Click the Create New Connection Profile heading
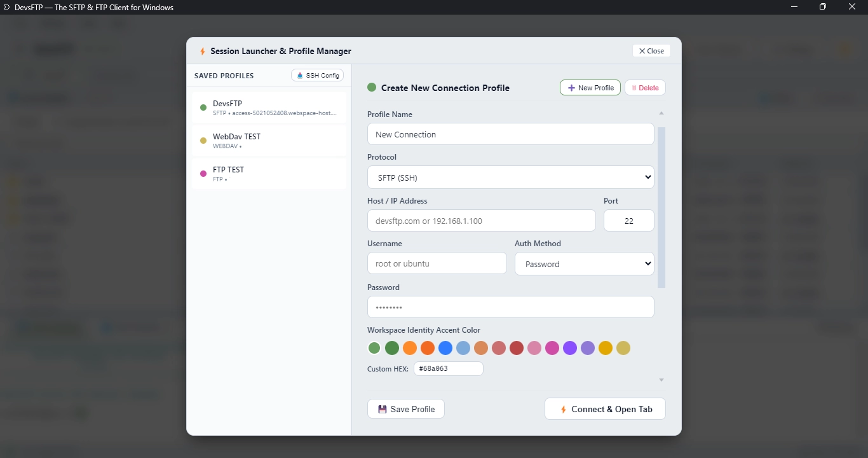 (x=445, y=88)
